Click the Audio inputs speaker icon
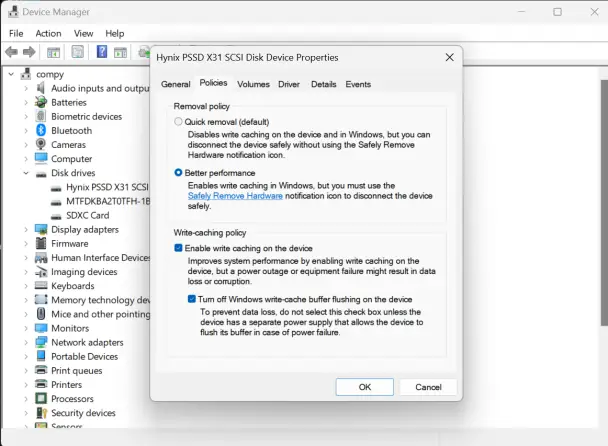Image resolution: width=608 pixels, height=446 pixels. [41, 88]
